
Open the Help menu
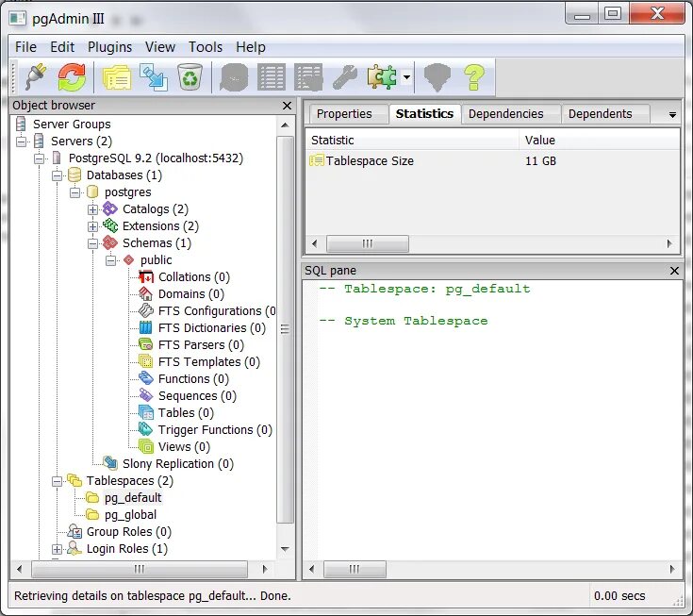pos(251,47)
